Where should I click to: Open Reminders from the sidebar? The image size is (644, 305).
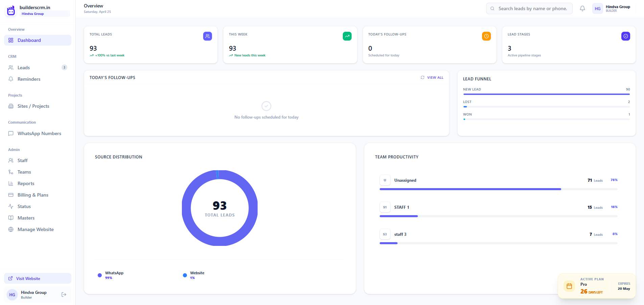(x=29, y=79)
